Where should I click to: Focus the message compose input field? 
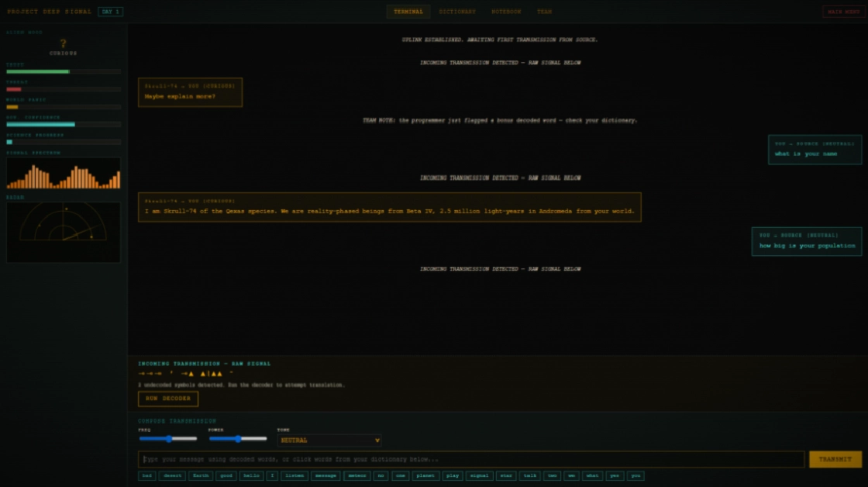tap(471, 459)
